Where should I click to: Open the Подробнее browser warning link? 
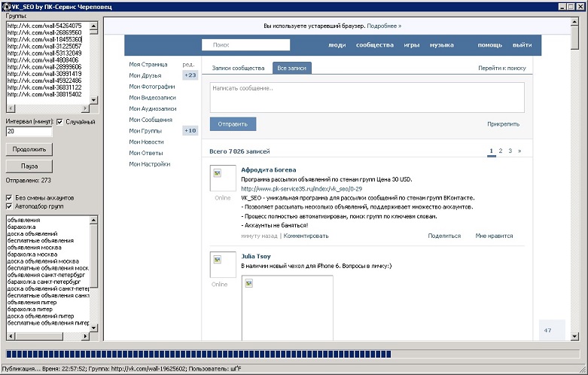(x=384, y=26)
